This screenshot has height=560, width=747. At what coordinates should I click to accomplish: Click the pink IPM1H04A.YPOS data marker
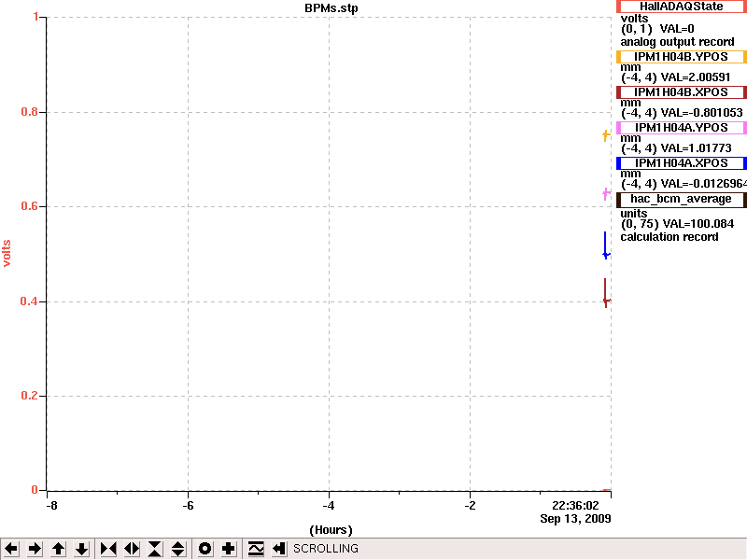tap(606, 193)
